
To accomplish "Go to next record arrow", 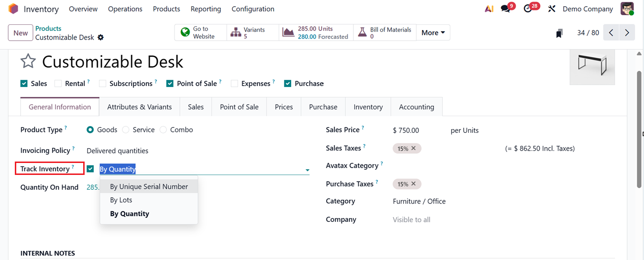I will coord(627,33).
